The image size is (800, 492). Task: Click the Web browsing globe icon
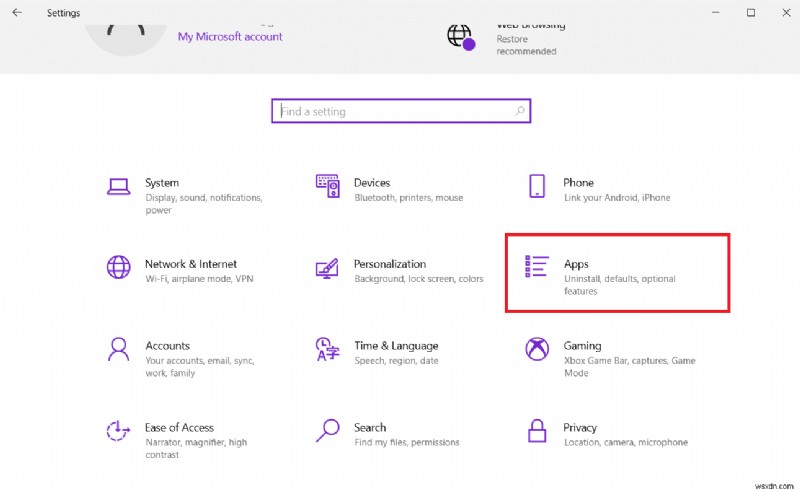(x=459, y=35)
